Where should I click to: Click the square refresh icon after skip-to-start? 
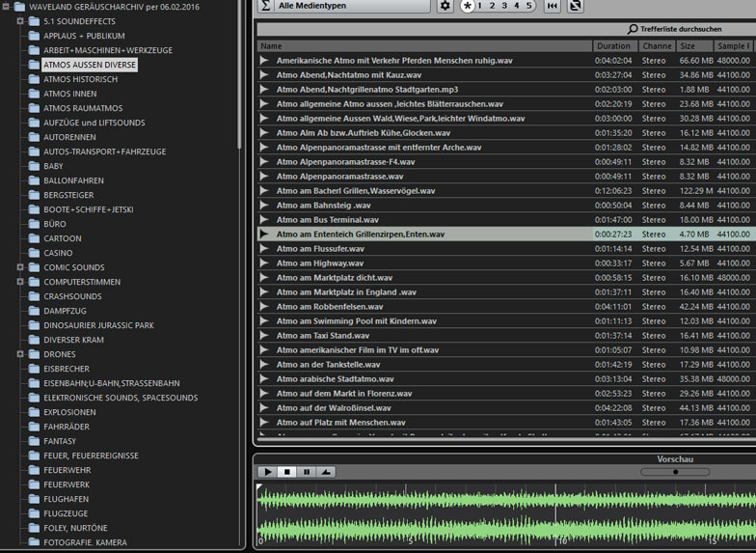576,6
